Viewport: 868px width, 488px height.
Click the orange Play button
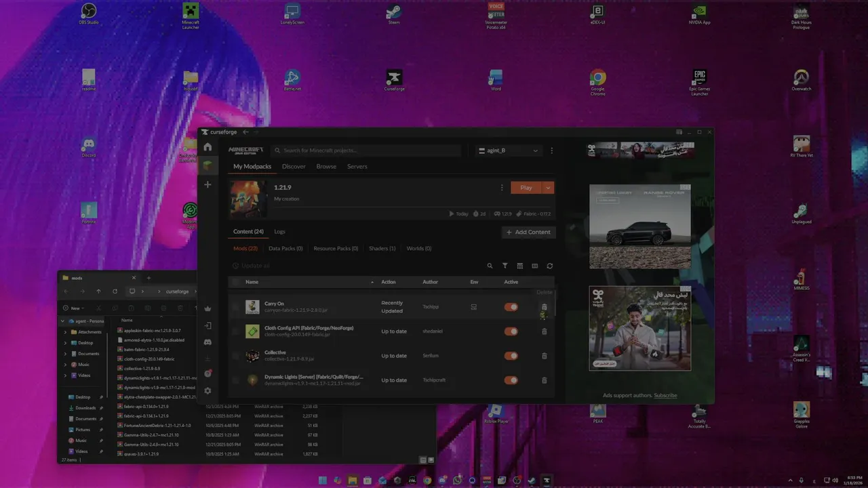point(526,188)
